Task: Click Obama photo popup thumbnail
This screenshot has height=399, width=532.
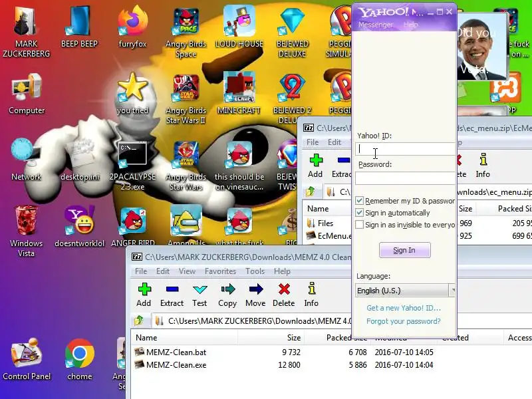Action: pos(483,47)
